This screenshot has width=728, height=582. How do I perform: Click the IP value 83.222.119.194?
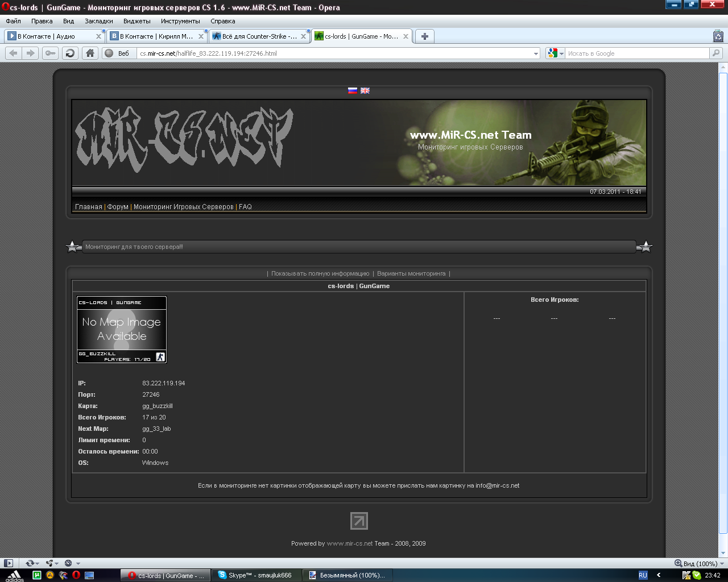click(x=164, y=383)
